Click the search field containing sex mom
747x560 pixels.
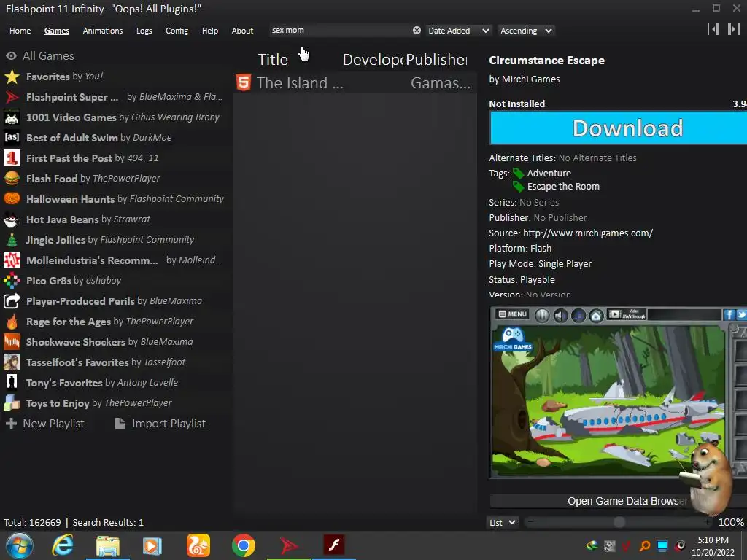coord(340,31)
